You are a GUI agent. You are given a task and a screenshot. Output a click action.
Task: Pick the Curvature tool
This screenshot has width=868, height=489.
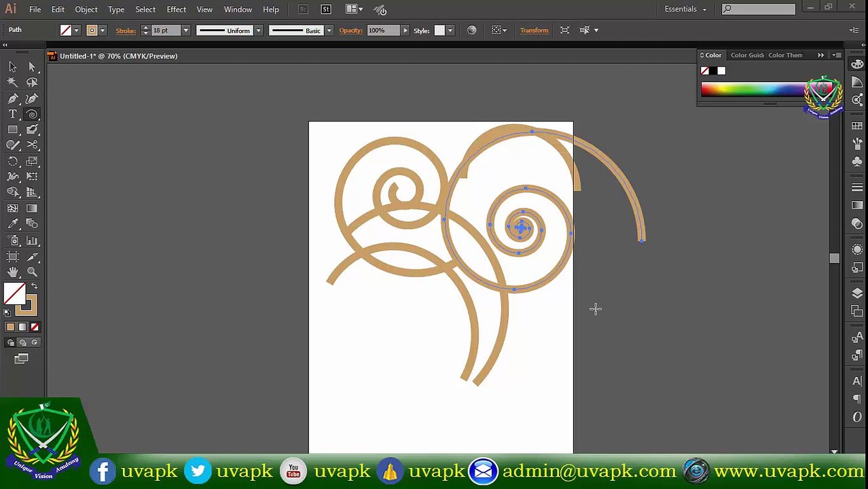(32, 98)
